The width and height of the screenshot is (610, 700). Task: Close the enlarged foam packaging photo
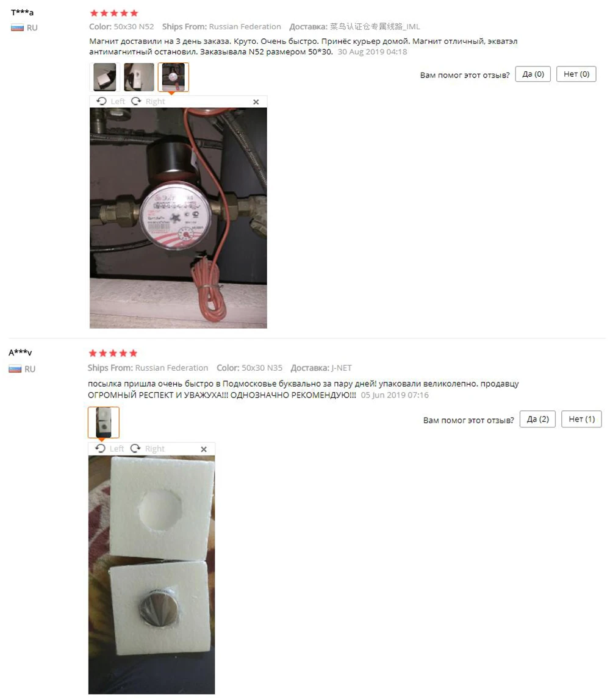point(204,449)
